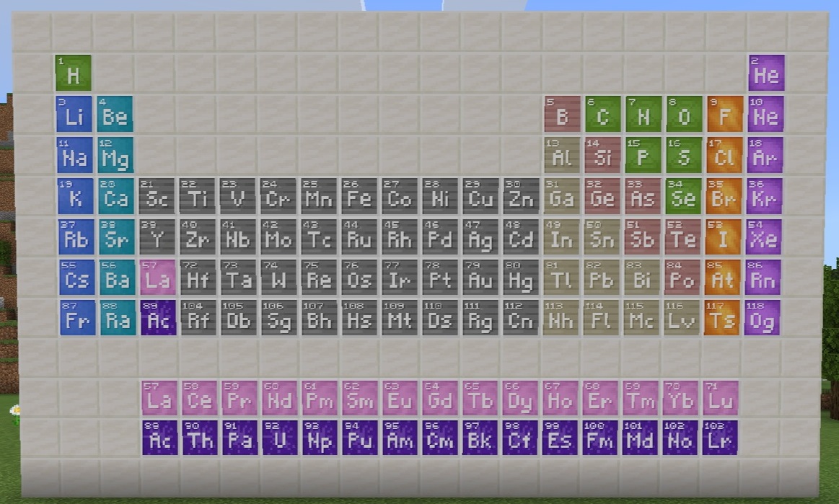Screen dimensions: 839x504
Task: Select the Titanium (Ti) element block
Action: point(198,196)
